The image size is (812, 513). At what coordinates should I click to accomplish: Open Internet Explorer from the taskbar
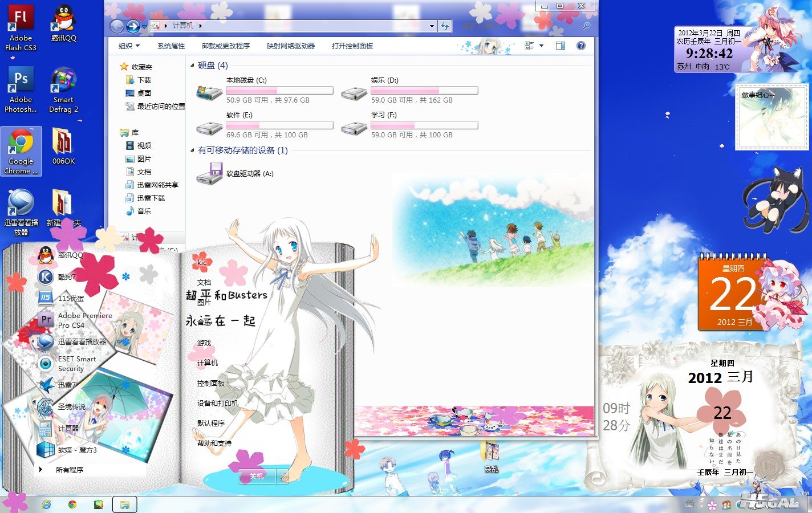click(46, 504)
